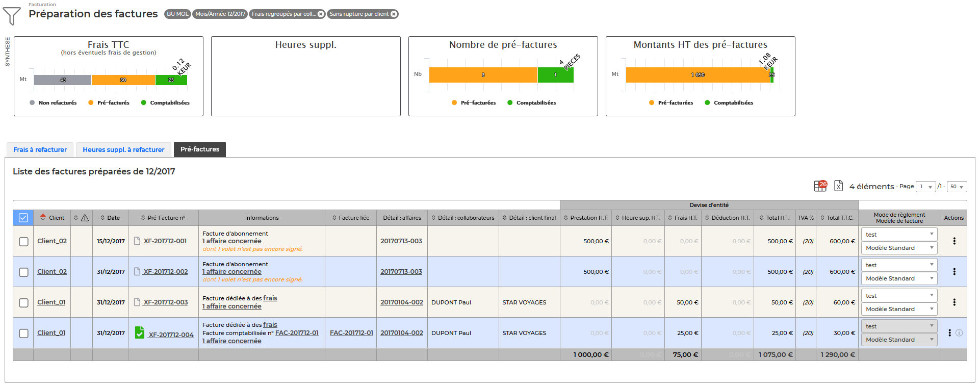
Task: Open the page number dropdown
Action: coord(925,187)
